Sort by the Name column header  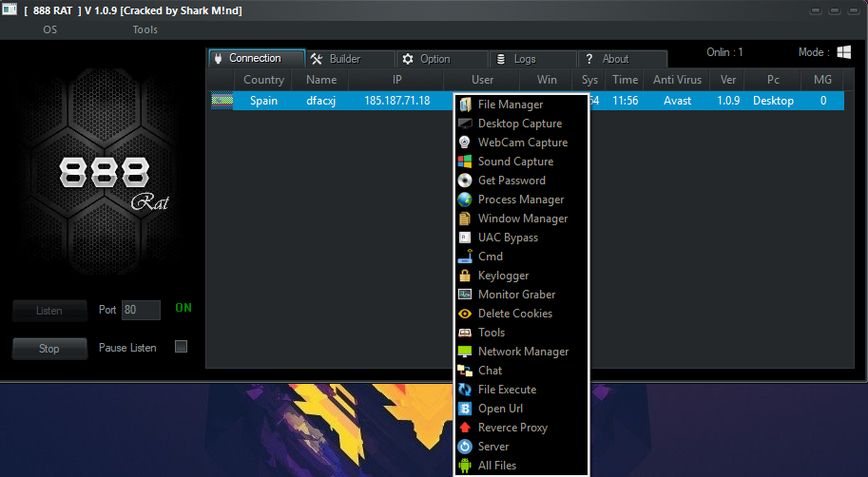pyautogui.click(x=321, y=80)
